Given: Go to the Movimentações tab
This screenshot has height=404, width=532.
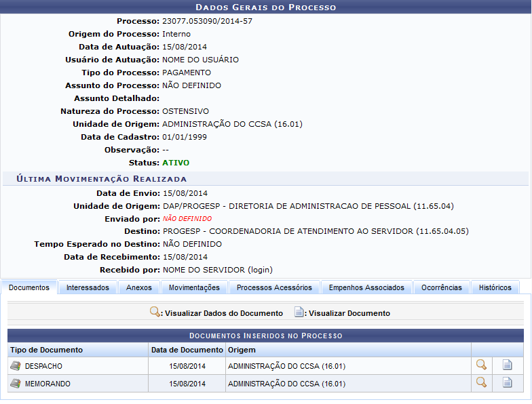Looking at the screenshot, I should pyautogui.click(x=194, y=287).
